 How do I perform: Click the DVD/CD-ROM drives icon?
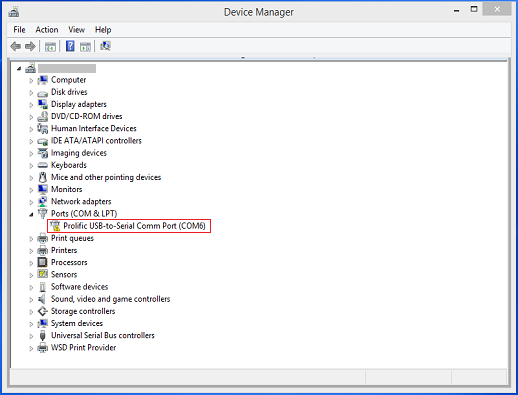(x=42, y=116)
